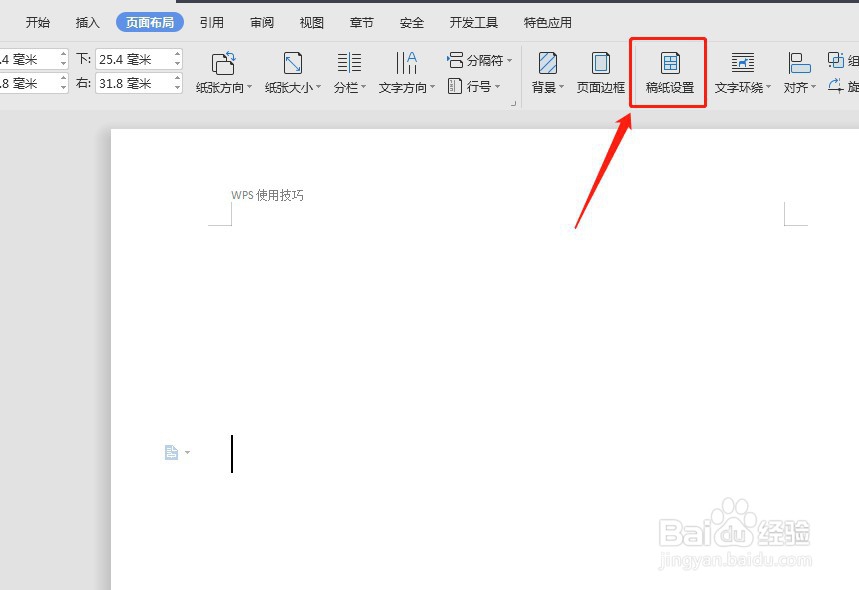The width and height of the screenshot is (859, 590).
Task: Expand the paragraph layout icon's dropdown arrow
Action: [187, 452]
